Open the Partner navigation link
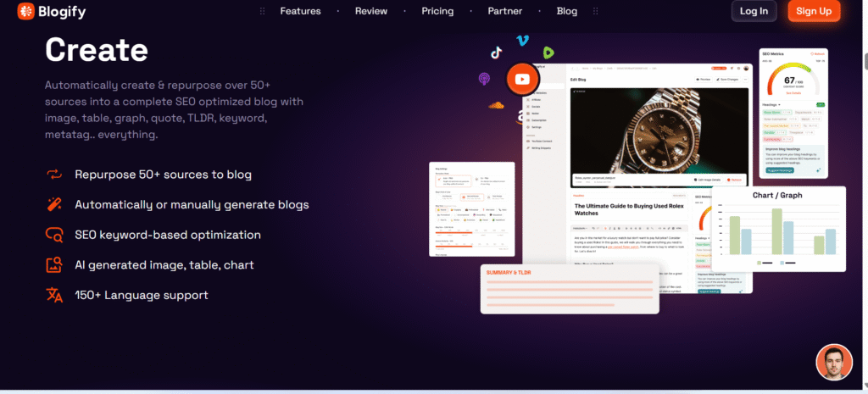 coord(505,11)
